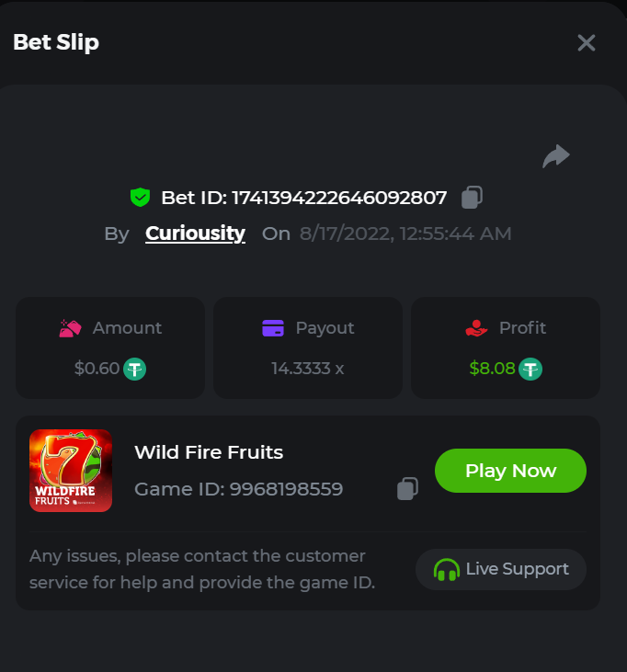Select the Bet ID text
The width and height of the screenshot is (627, 672).
[303, 198]
